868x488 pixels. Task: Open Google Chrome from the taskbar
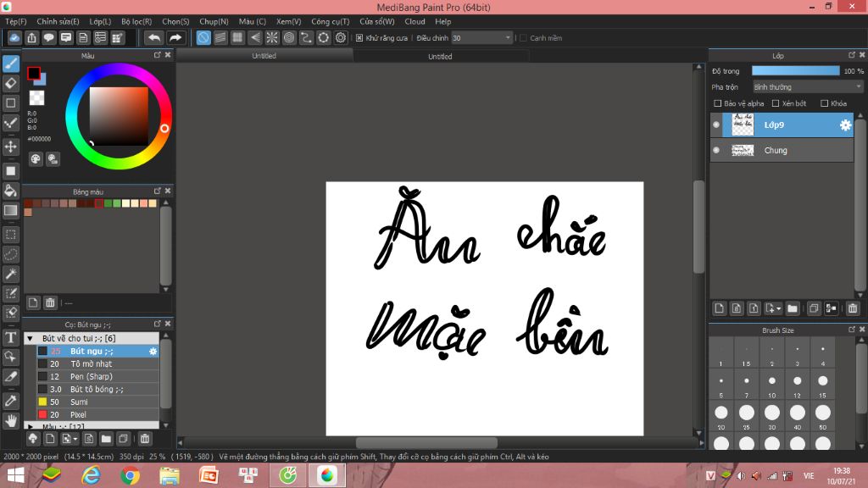[x=130, y=475]
